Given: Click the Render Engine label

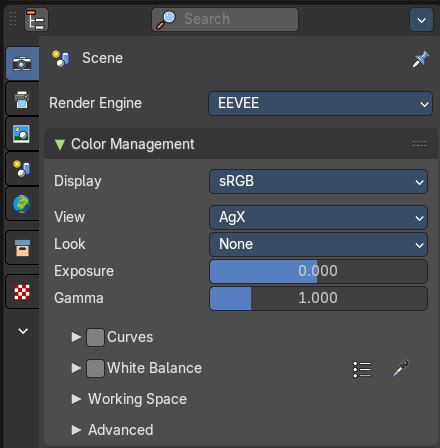Looking at the screenshot, I should pos(95,103).
